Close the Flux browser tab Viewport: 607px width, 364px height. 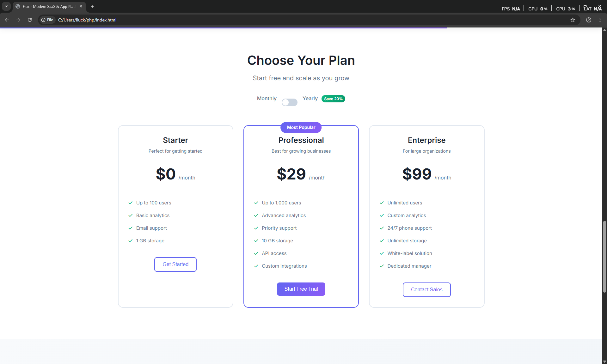pos(81,6)
